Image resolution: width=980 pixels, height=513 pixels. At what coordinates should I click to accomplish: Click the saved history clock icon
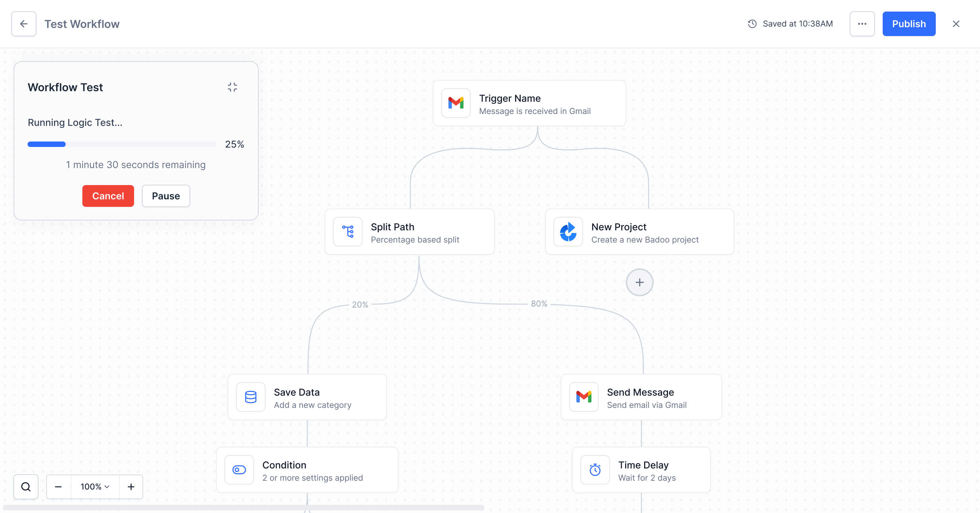coord(752,24)
